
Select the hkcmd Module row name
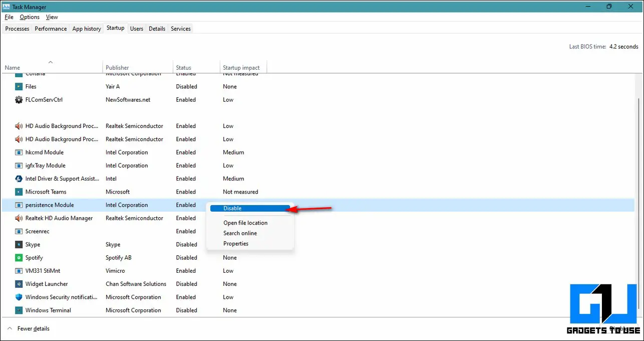pyautogui.click(x=45, y=152)
